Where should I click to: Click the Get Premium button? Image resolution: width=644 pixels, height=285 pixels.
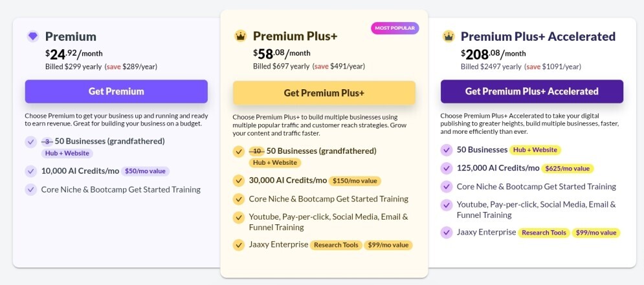point(117,91)
